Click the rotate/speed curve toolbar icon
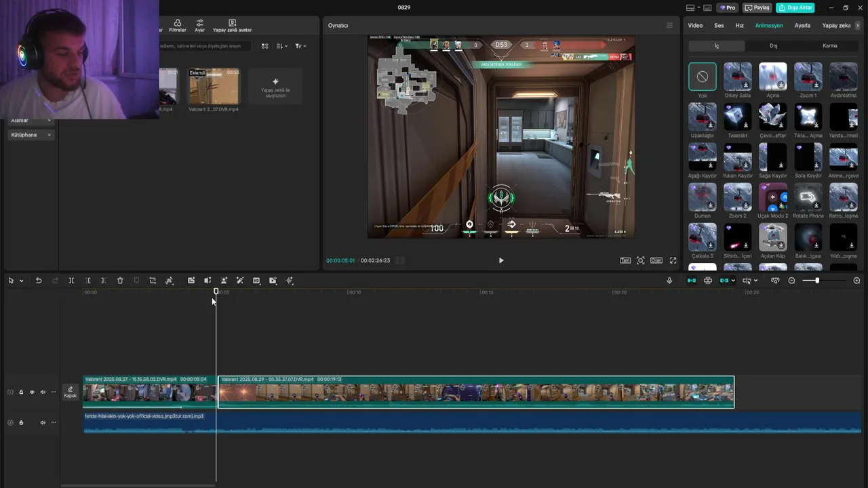Image resolution: width=868 pixels, height=488 pixels. [169, 281]
